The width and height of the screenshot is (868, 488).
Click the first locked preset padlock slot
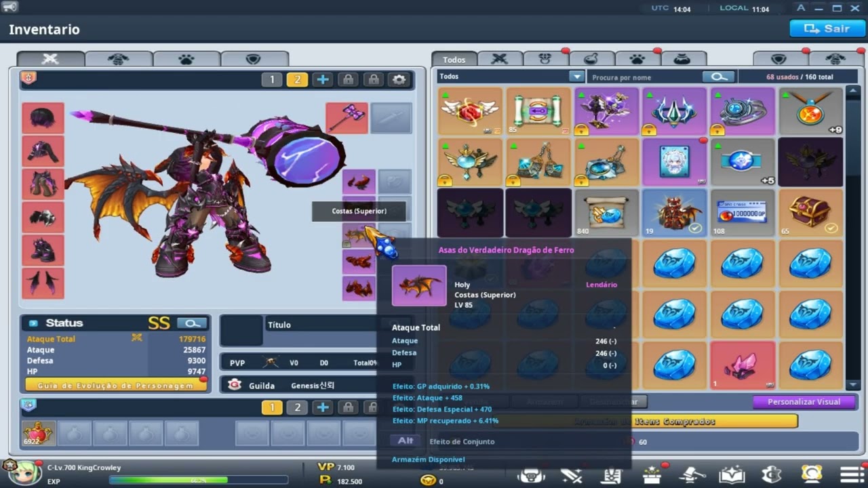(x=348, y=79)
